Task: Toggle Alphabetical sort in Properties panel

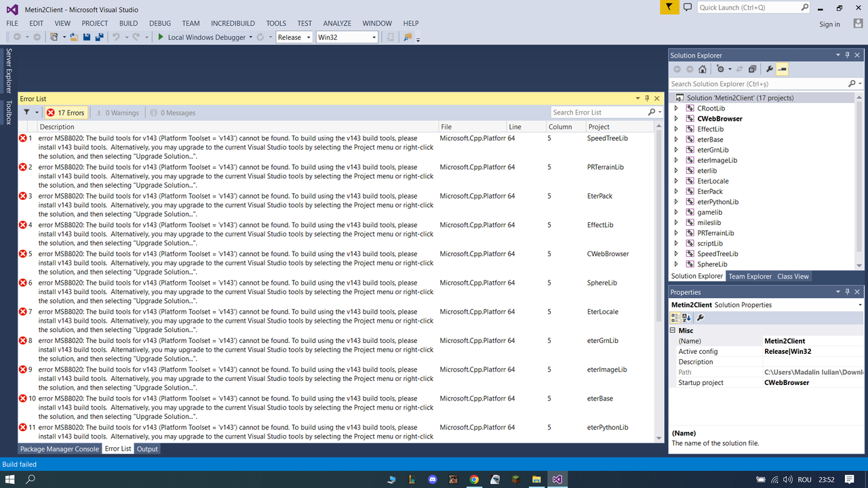Action: click(x=687, y=317)
